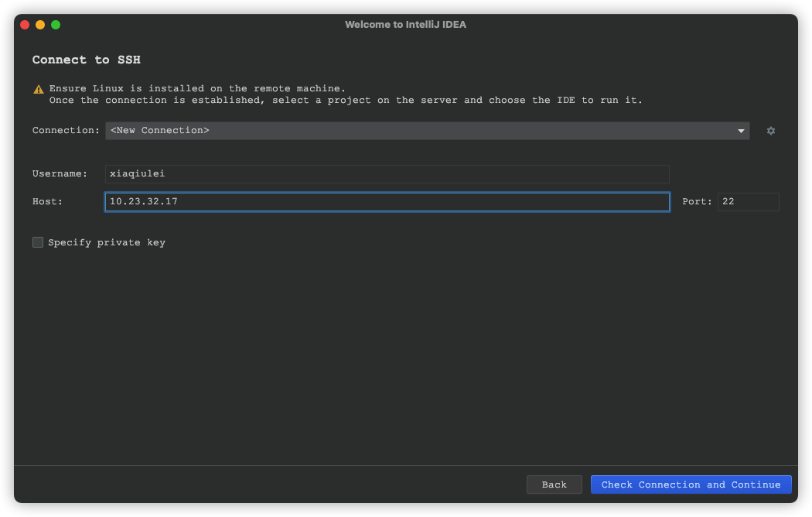The width and height of the screenshot is (812, 517).
Task: Click the Username: label
Action: (x=60, y=173)
